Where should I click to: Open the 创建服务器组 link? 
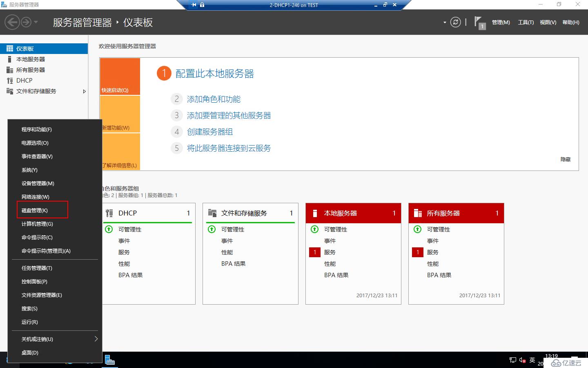pyautogui.click(x=210, y=132)
